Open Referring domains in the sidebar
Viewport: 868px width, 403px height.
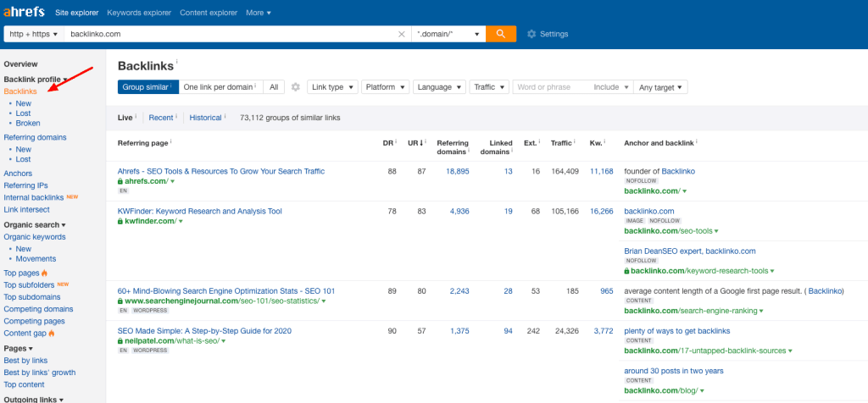pyautogui.click(x=35, y=137)
